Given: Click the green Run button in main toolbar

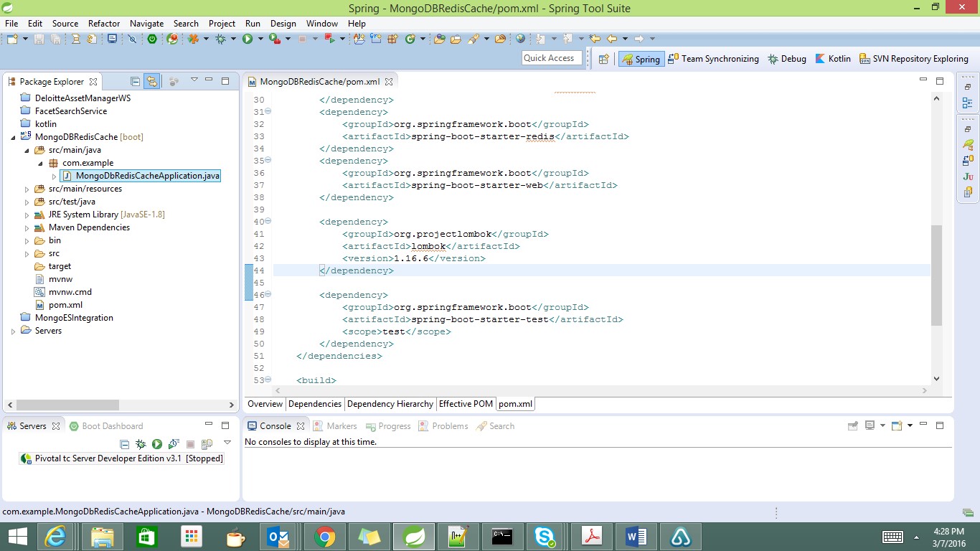Looking at the screenshot, I should (x=248, y=39).
